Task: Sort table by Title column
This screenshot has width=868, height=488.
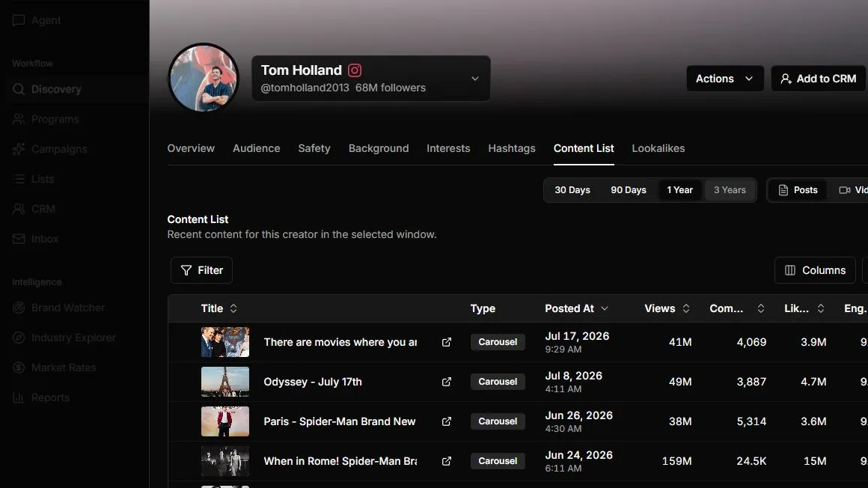Action: click(x=218, y=308)
